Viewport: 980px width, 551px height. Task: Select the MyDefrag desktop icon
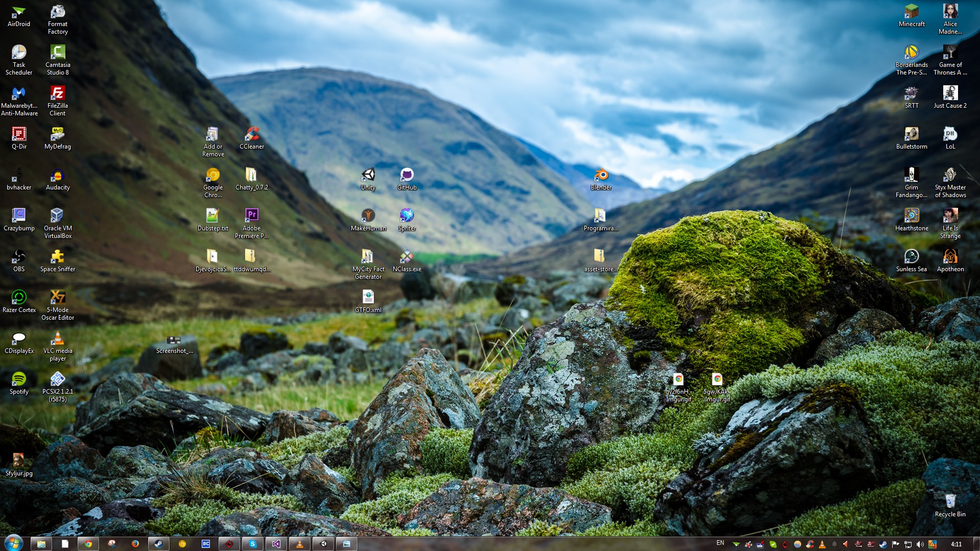58,138
